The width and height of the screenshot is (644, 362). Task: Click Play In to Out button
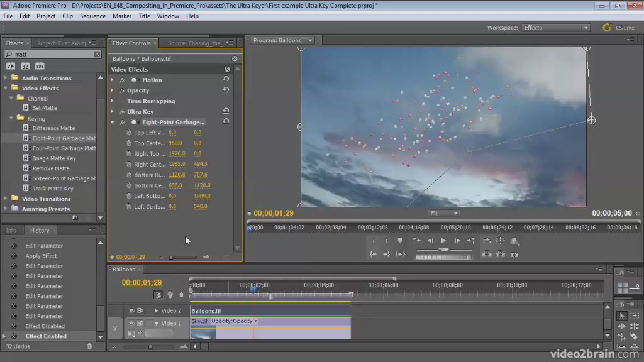[401, 255]
